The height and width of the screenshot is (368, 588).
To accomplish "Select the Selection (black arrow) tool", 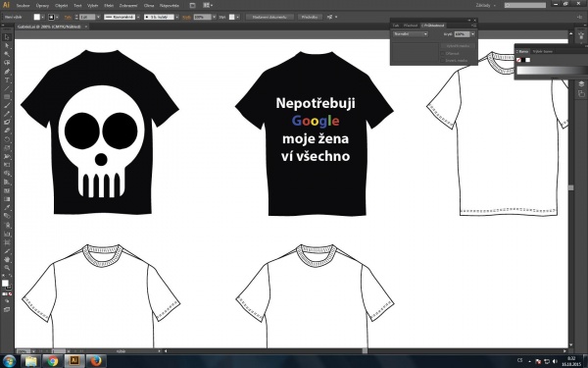I will click(x=7, y=37).
